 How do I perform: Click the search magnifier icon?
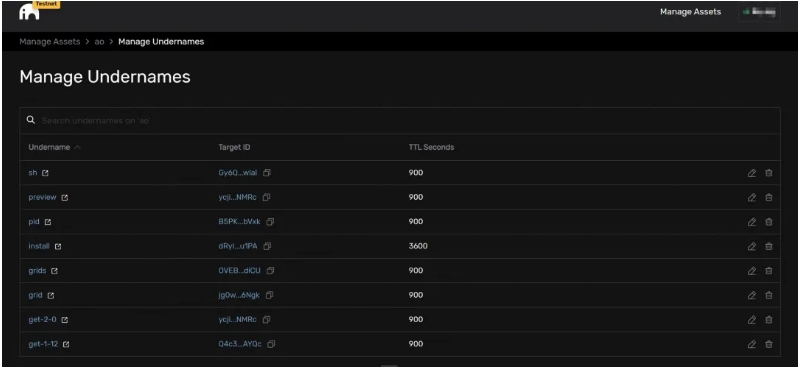31,120
